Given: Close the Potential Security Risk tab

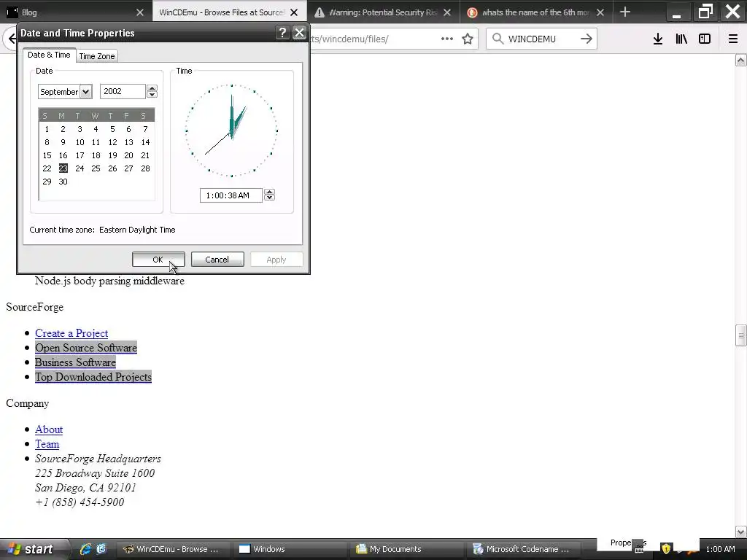Looking at the screenshot, I should [447, 12].
